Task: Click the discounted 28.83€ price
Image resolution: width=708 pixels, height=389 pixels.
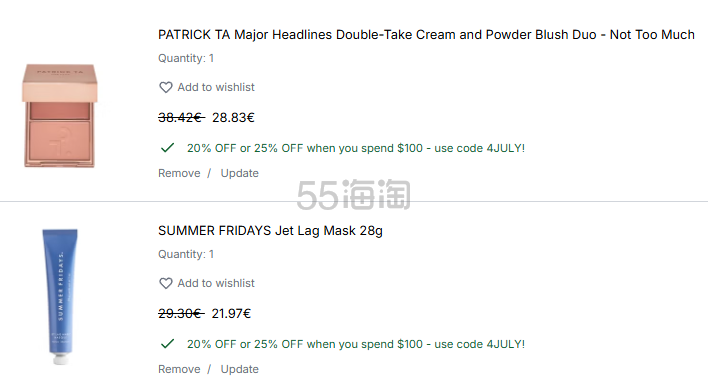Action: (233, 118)
